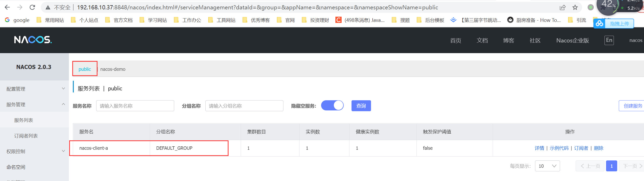Expand the 配置管理 sidebar menu

(34, 89)
